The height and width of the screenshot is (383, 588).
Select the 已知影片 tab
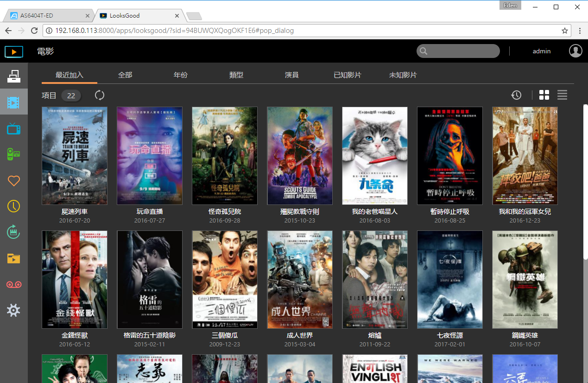tap(348, 75)
